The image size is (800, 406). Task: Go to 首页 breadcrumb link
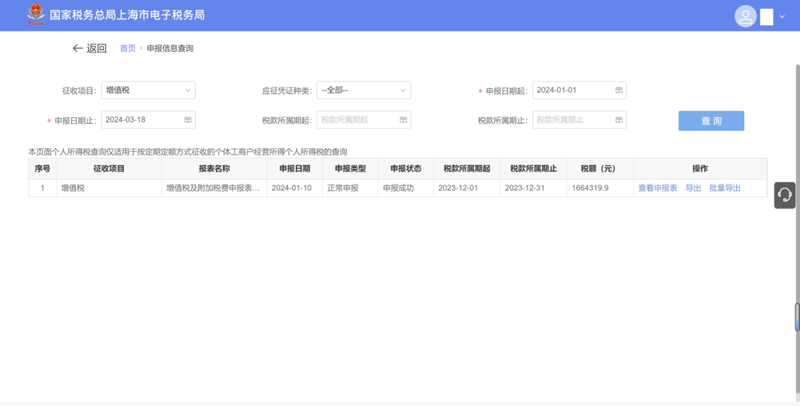[127, 48]
